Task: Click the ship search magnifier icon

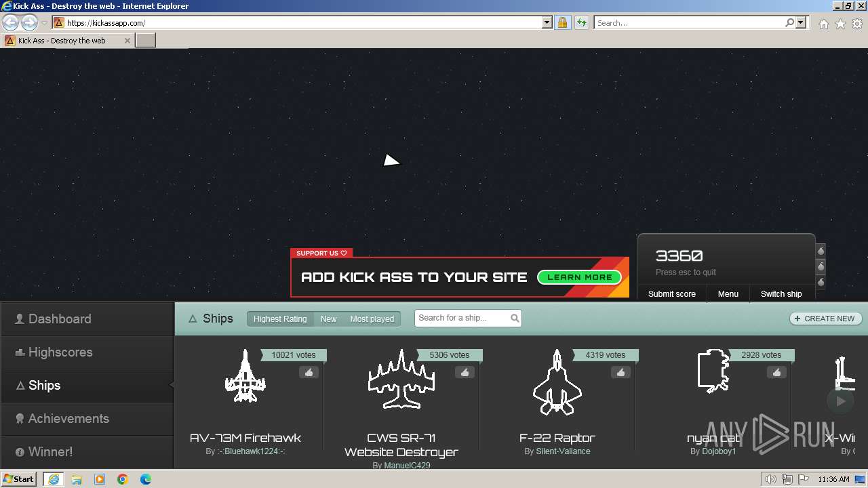Action: 515,318
